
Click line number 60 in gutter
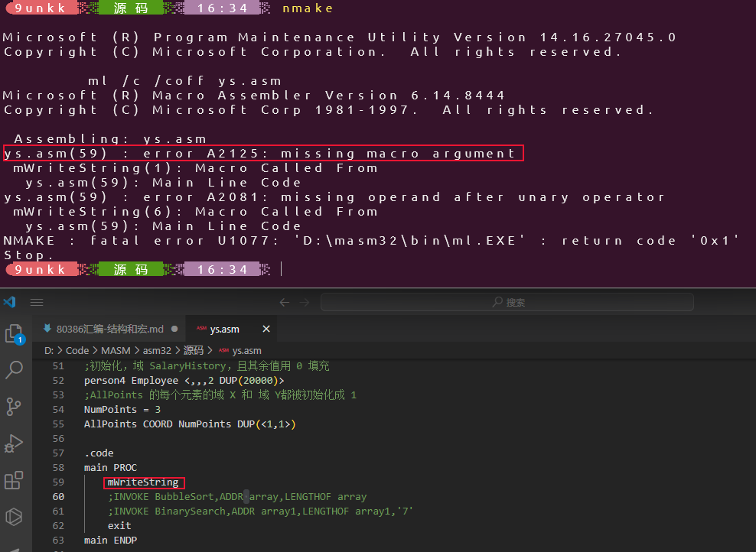(58, 497)
